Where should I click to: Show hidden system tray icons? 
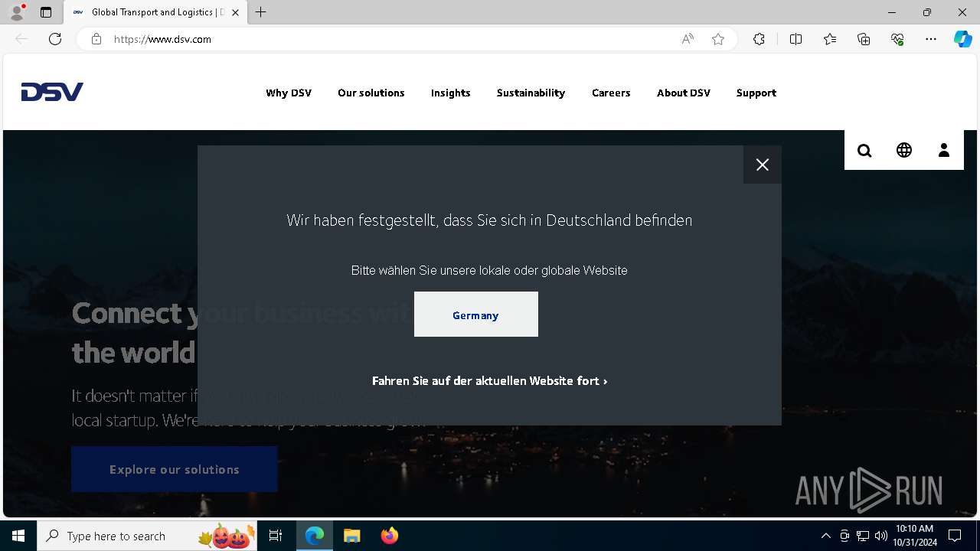pyautogui.click(x=826, y=536)
